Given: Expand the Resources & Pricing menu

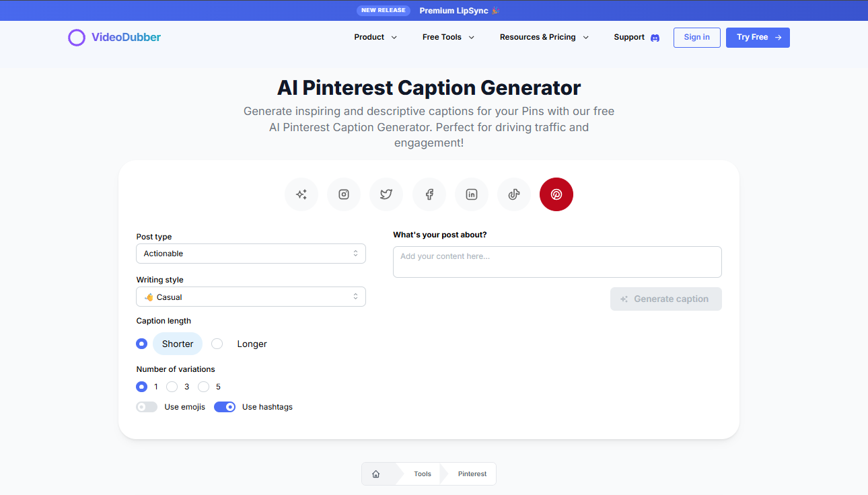Looking at the screenshot, I should click(544, 37).
